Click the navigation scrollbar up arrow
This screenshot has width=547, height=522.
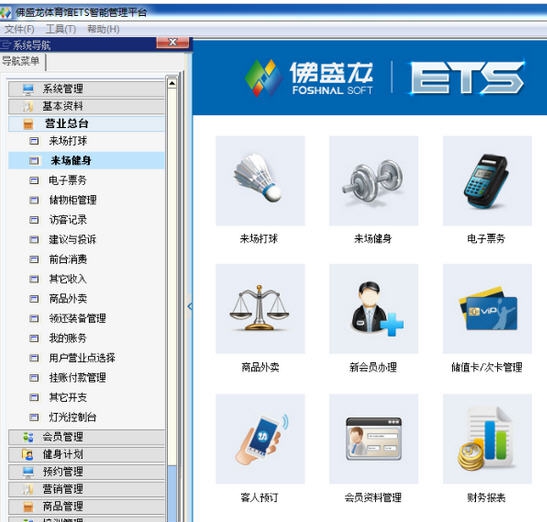pos(172,83)
